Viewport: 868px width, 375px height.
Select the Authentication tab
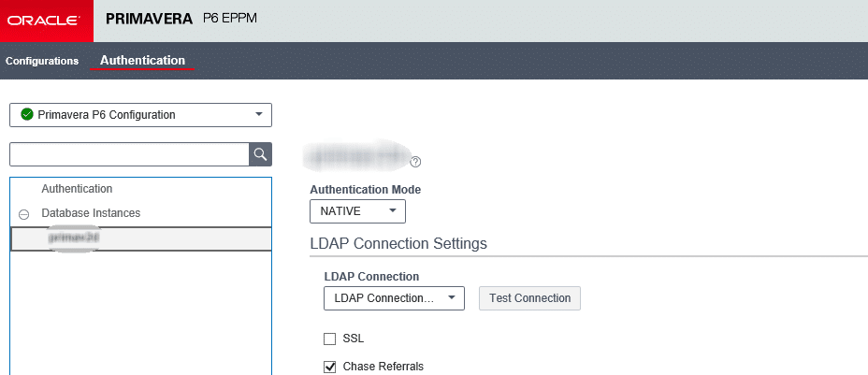point(142,60)
